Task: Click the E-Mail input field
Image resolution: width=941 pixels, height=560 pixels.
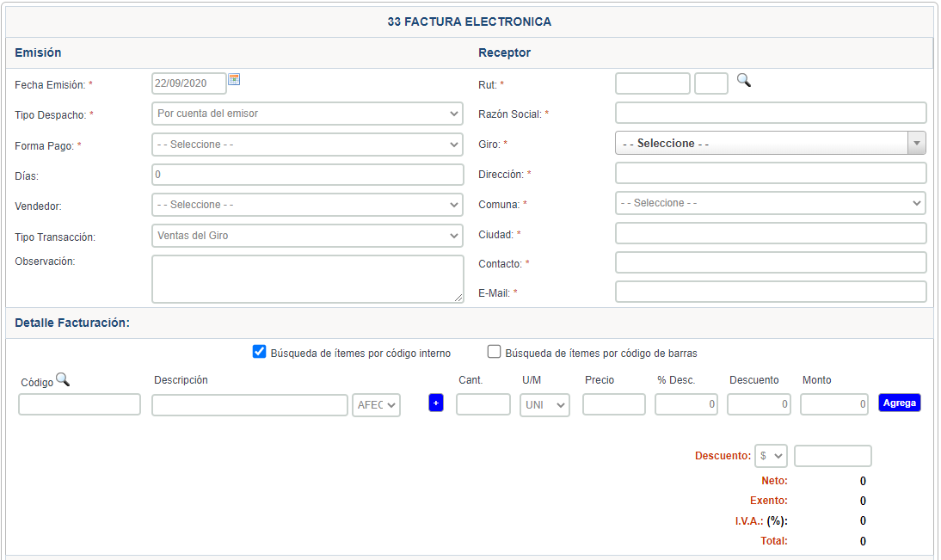Action: click(771, 292)
